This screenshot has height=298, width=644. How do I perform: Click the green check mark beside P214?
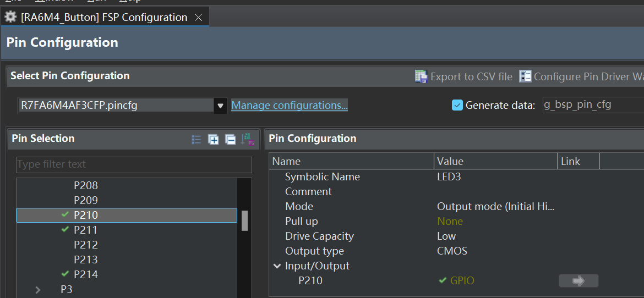pyautogui.click(x=64, y=273)
